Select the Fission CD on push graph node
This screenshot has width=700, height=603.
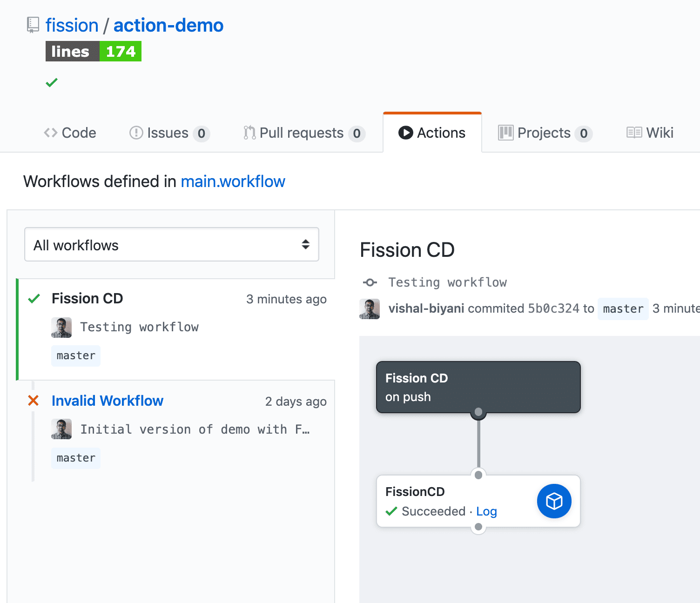pyautogui.click(x=478, y=387)
